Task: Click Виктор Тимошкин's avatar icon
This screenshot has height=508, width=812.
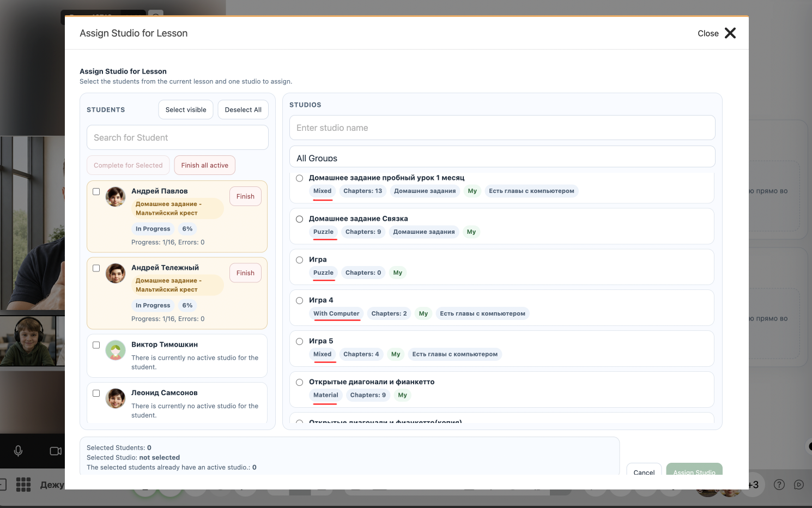Action: click(x=116, y=350)
